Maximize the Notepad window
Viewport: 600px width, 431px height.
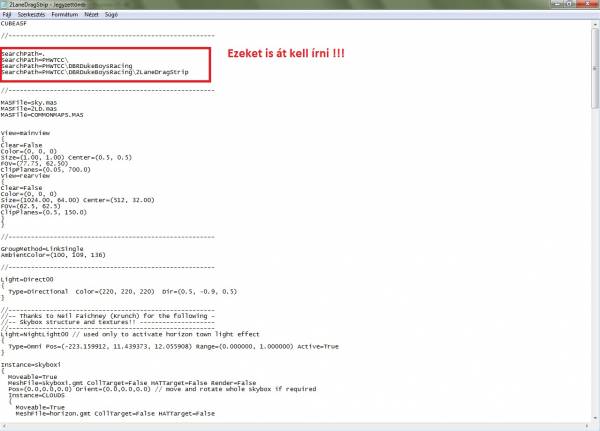(x=572, y=5)
